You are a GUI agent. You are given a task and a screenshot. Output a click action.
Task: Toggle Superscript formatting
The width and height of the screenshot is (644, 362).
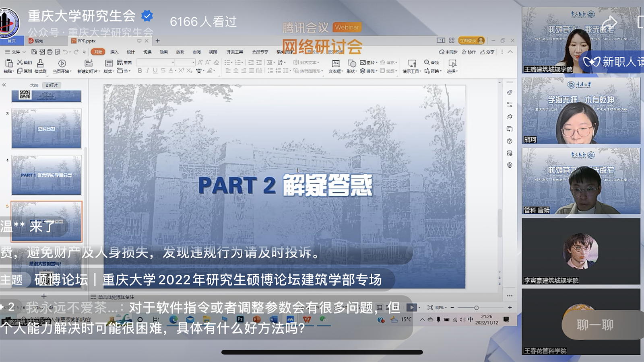(x=181, y=70)
